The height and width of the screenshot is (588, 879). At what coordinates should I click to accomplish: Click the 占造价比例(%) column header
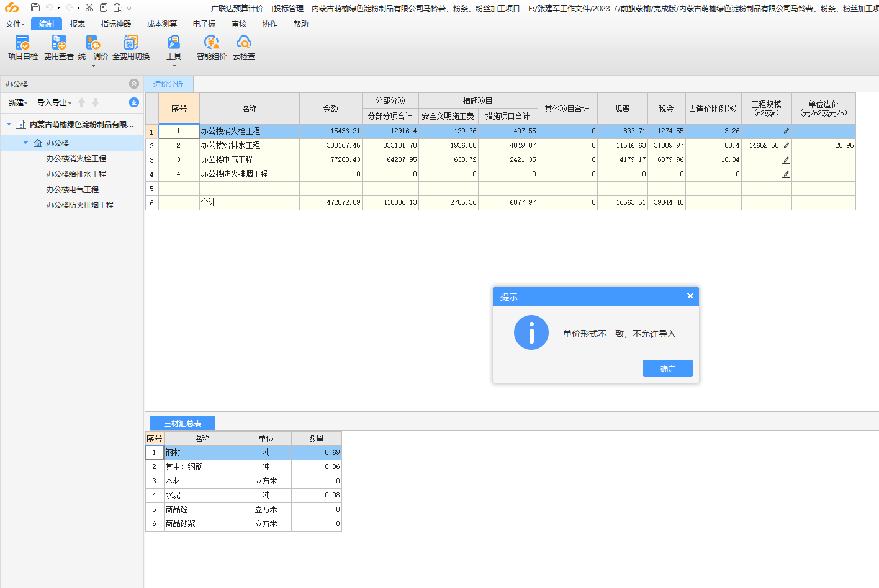[713, 109]
